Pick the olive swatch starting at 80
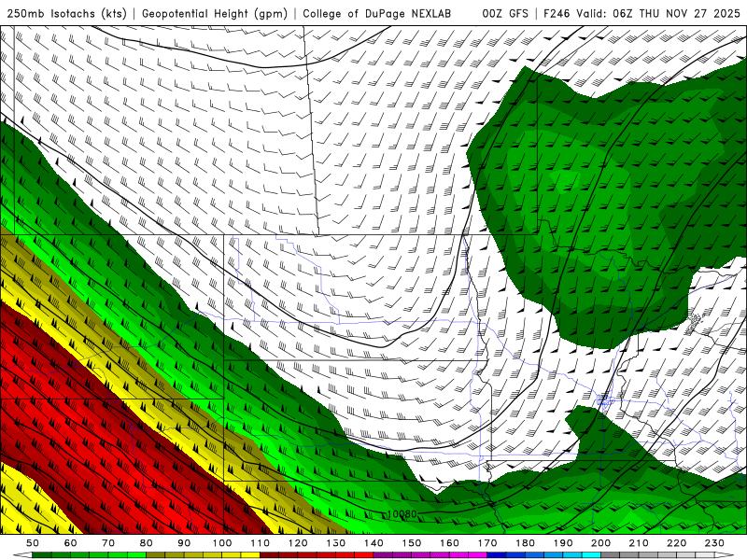This screenshot has height=560, width=747. (155, 554)
